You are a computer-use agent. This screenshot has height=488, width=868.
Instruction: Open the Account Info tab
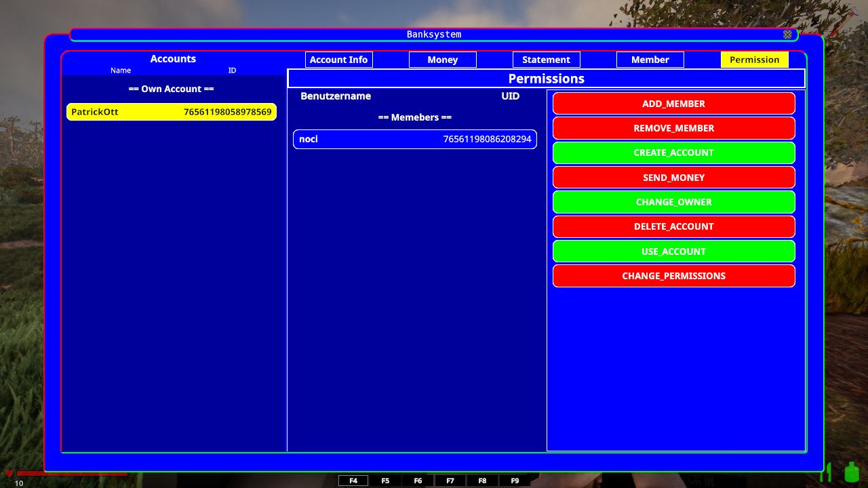tap(338, 60)
